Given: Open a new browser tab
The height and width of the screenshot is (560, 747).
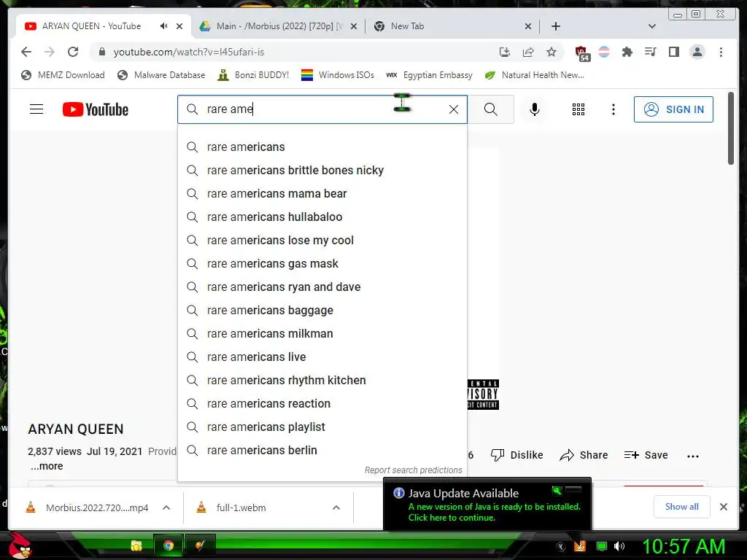Looking at the screenshot, I should 555,26.
